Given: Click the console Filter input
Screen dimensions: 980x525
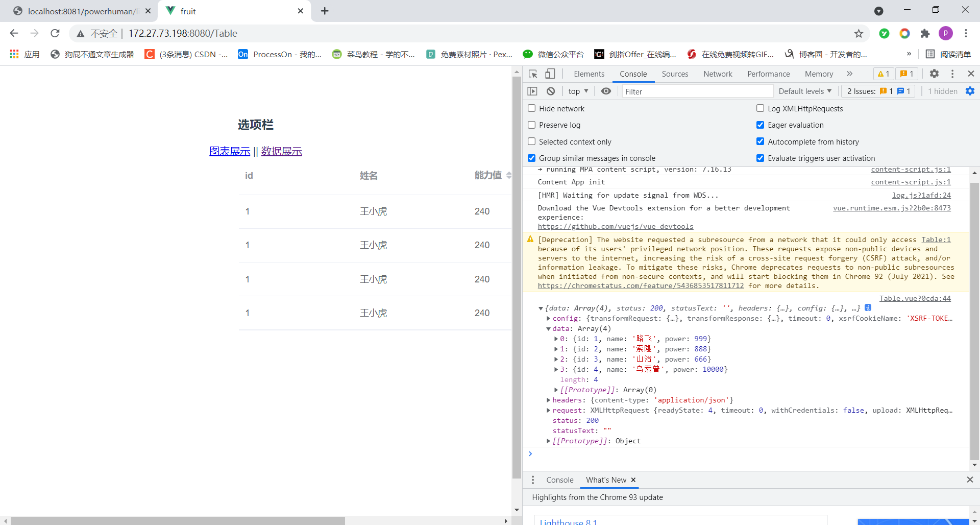Looking at the screenshot, I should 697,91.
